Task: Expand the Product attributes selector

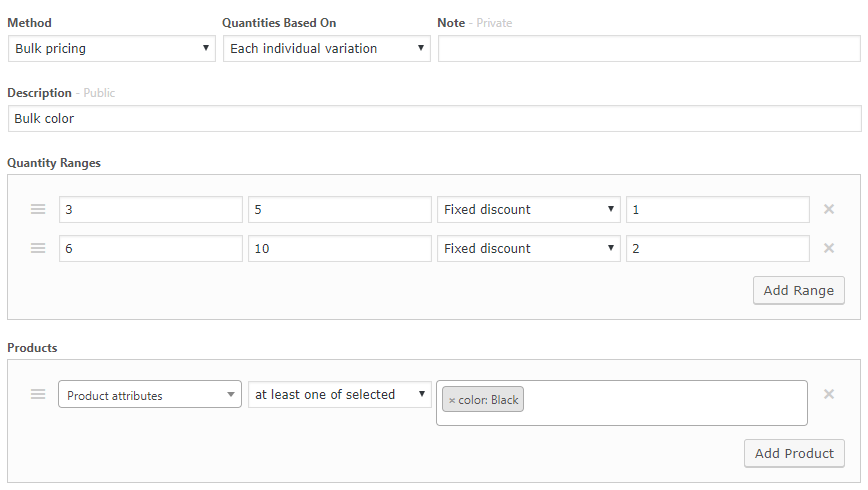Action: tap(150, 394)
